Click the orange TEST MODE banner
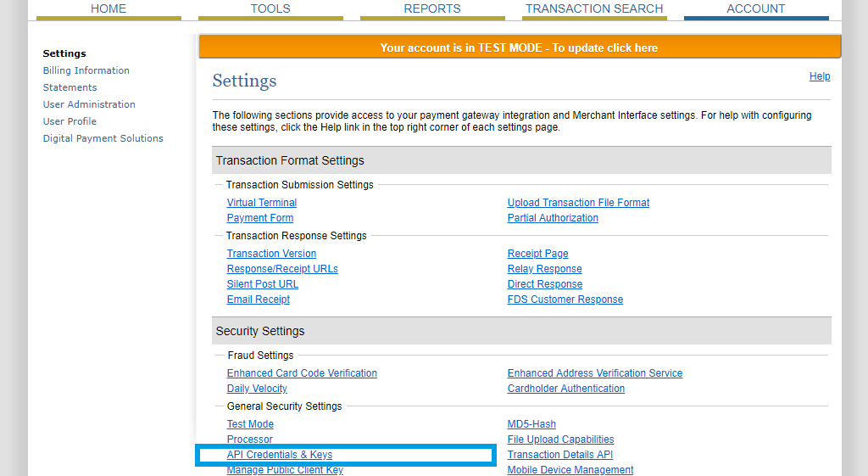The width and height of the screenshot is (868, 476). pyautogui.click(x=519, y=48)
